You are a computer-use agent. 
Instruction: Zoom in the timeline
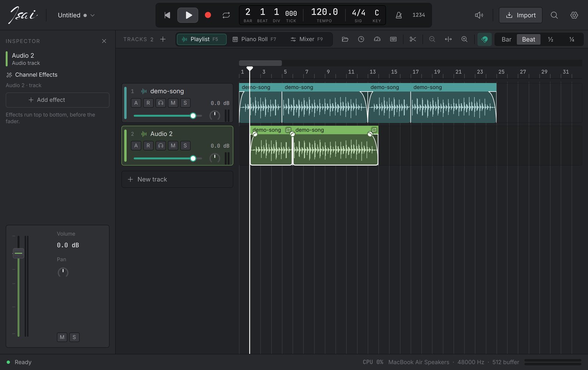465,39
